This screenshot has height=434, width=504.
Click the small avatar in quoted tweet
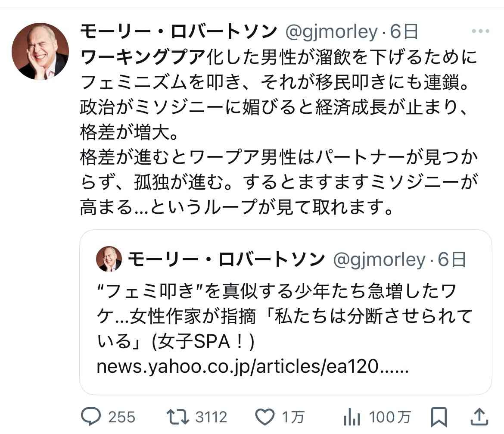point(109,259)
